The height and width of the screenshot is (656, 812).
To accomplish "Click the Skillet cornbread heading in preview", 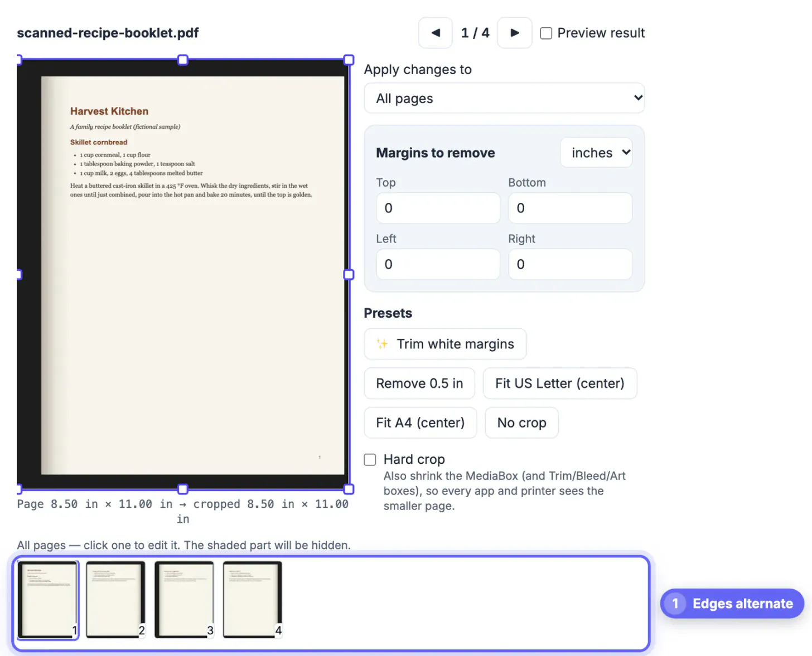I will pos(99,142).
